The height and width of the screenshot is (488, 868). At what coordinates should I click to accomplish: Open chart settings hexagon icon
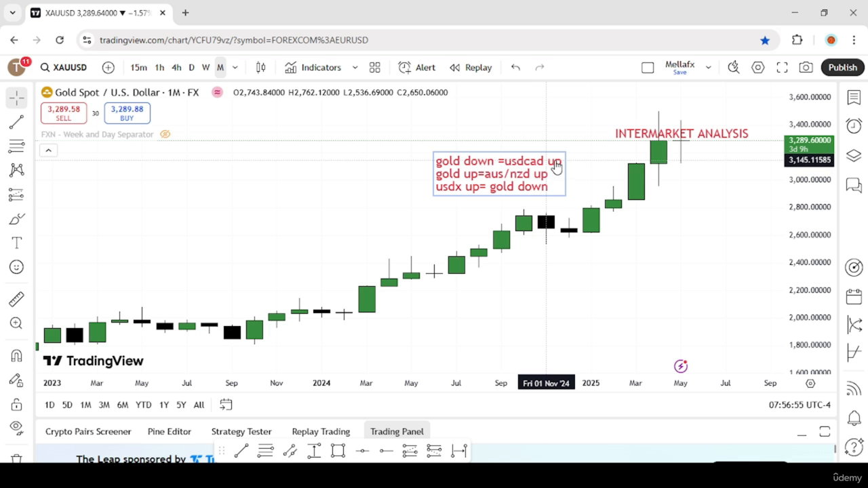(x=758, y=67)
